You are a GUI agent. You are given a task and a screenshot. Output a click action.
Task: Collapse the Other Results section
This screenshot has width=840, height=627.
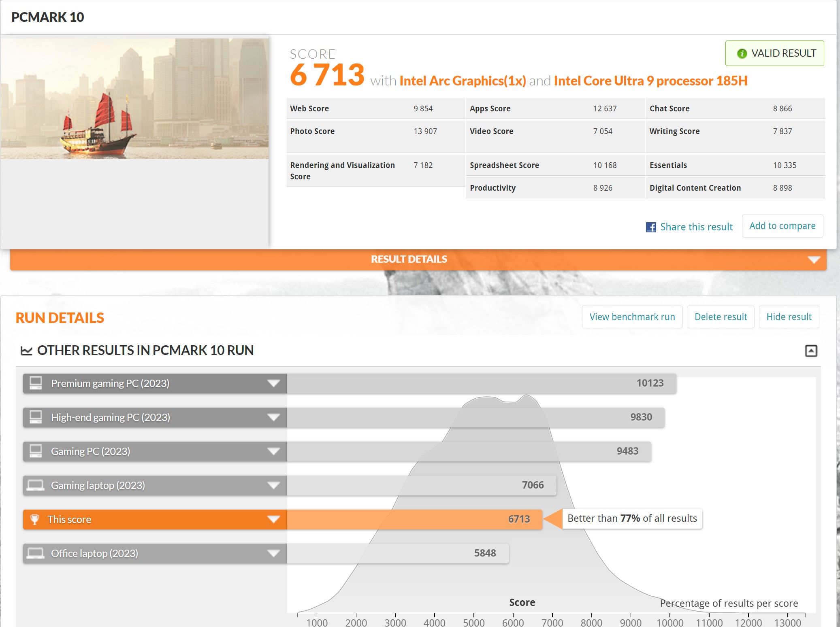pyautogui.click(x=811, y=351)
